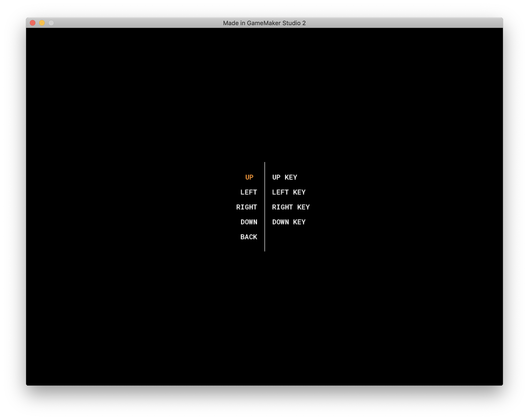Close the GameMaker game window
Image resolution: width=529 pixels, height=420 pixels.
(x=33, y=23)
